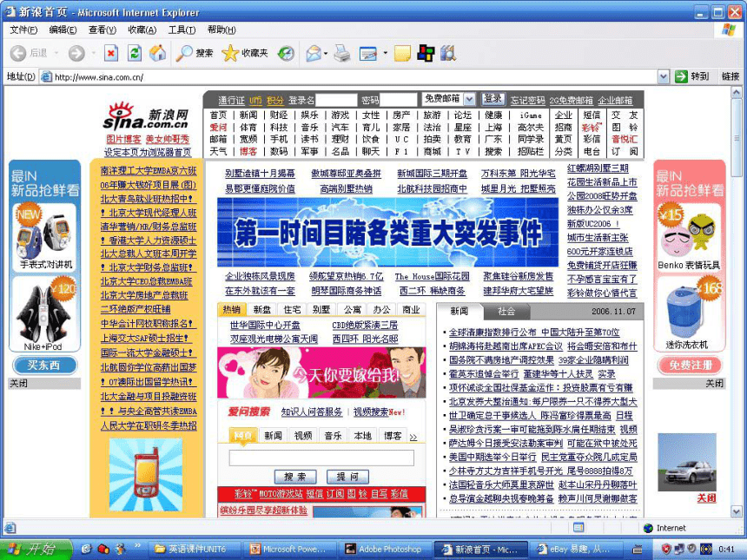Switch to the 视频 search tab
The image size is (747, 560).
(x=303, y=435)
